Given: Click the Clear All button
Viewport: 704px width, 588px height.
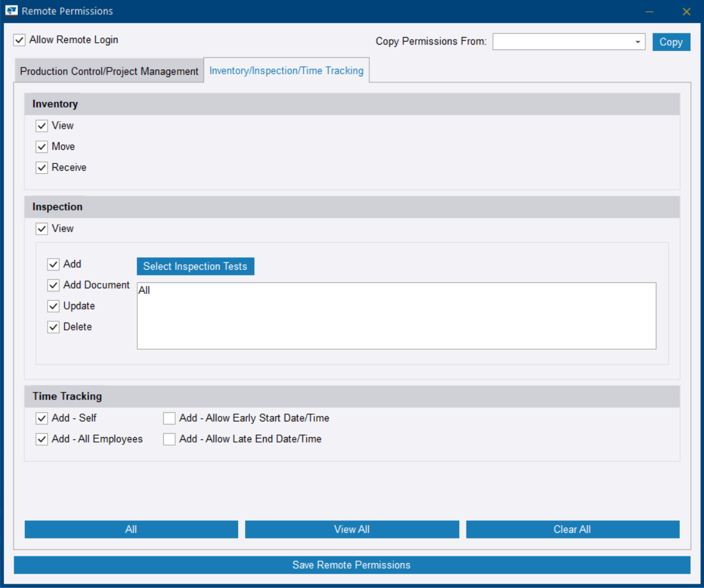Looking at the screenshot, I should [x=572, y=529].
